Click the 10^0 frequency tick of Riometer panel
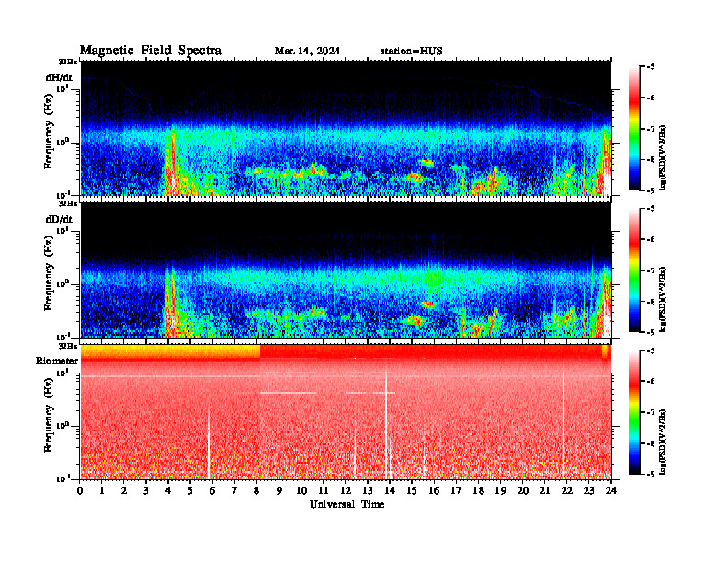 coord(63,425)
